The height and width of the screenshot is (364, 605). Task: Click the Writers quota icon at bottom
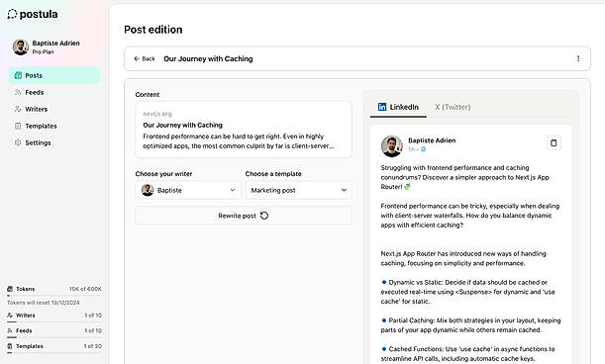10,316
